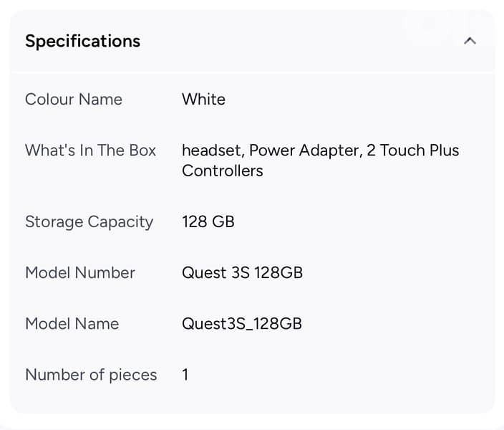Screen dimensions: 504x430
Task: Click the Model Number label
Action: [79, 272]
